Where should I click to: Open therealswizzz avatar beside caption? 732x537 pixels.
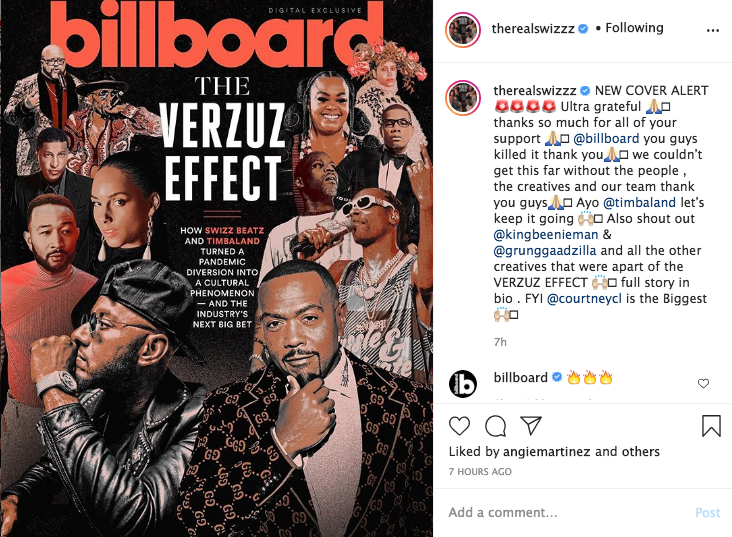click(x=463, y=98)
